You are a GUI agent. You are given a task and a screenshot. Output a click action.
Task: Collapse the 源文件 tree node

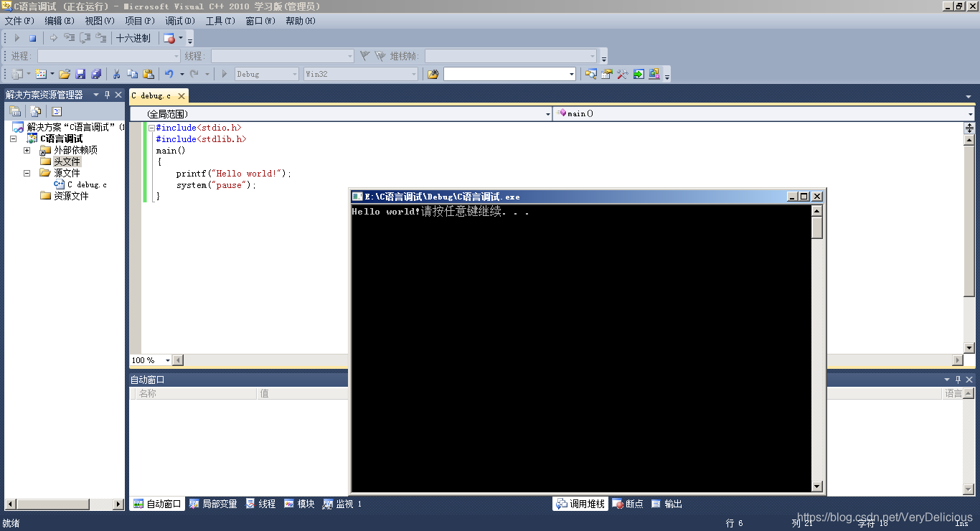27,173
